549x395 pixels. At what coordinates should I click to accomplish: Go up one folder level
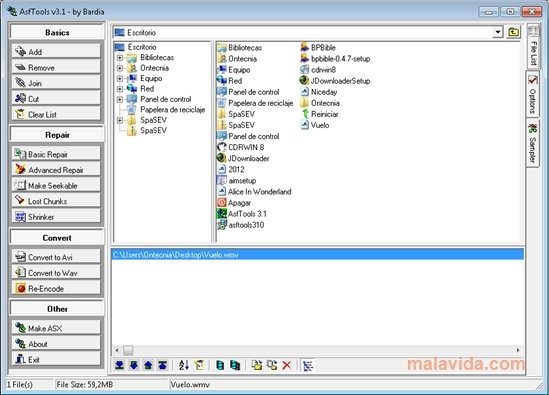513,32
